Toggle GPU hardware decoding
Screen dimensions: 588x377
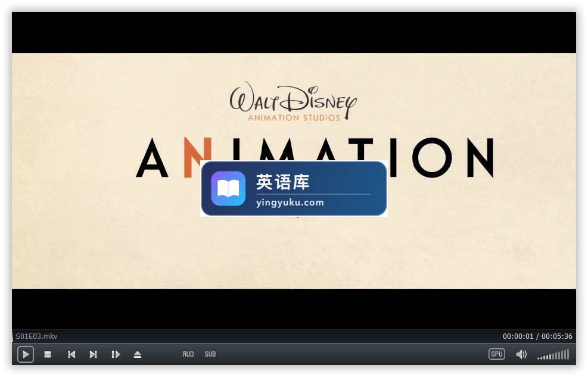coord(496,354)
